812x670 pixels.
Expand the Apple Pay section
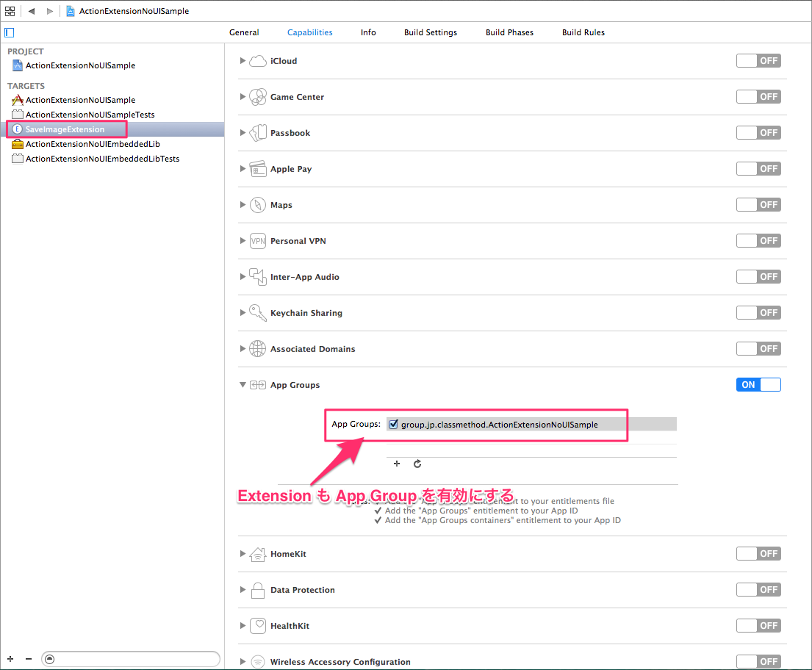coord(242,169)
